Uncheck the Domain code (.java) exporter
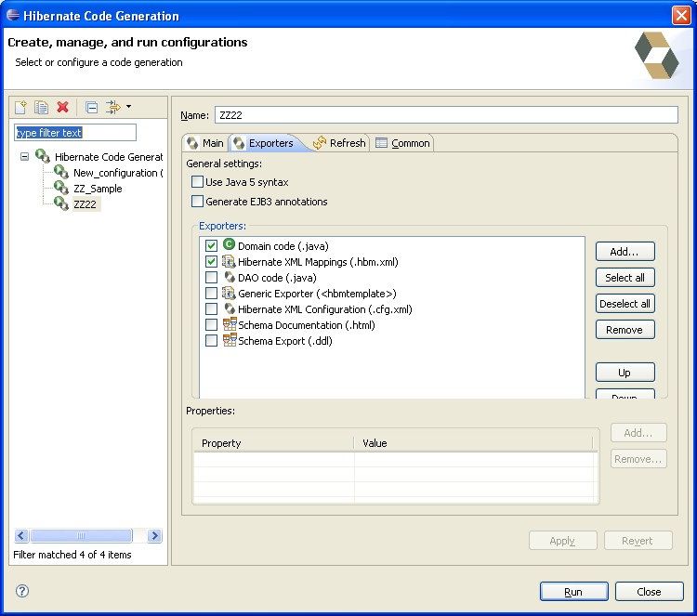697x616 pixels. click(211, 246)
